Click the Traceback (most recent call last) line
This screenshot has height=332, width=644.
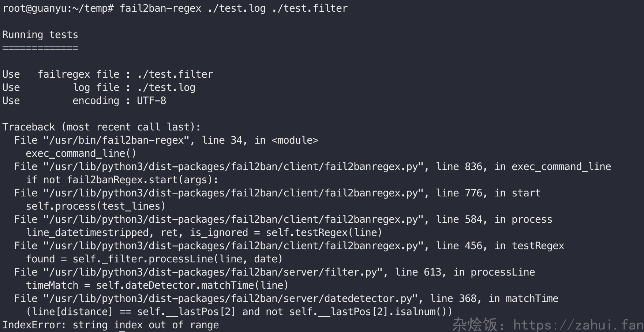(101, 127)
